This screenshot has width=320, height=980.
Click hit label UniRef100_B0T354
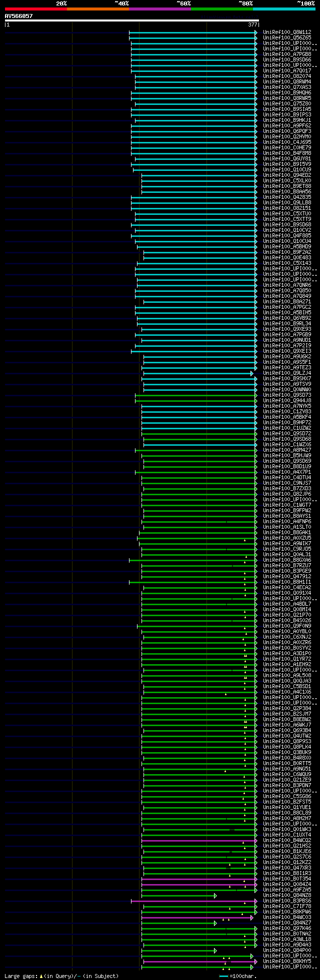point(287,879)
